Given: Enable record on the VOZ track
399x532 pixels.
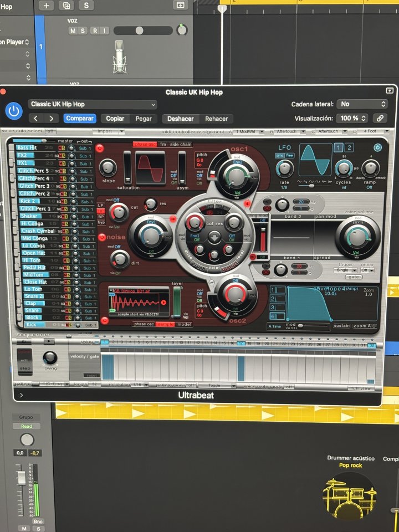Looking at the screenshot, I should pos(95,30).
